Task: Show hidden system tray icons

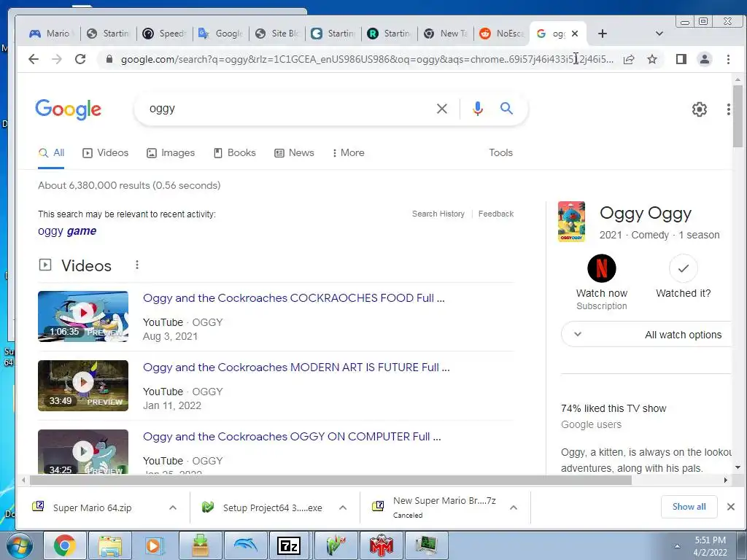Action: point(677,545)
